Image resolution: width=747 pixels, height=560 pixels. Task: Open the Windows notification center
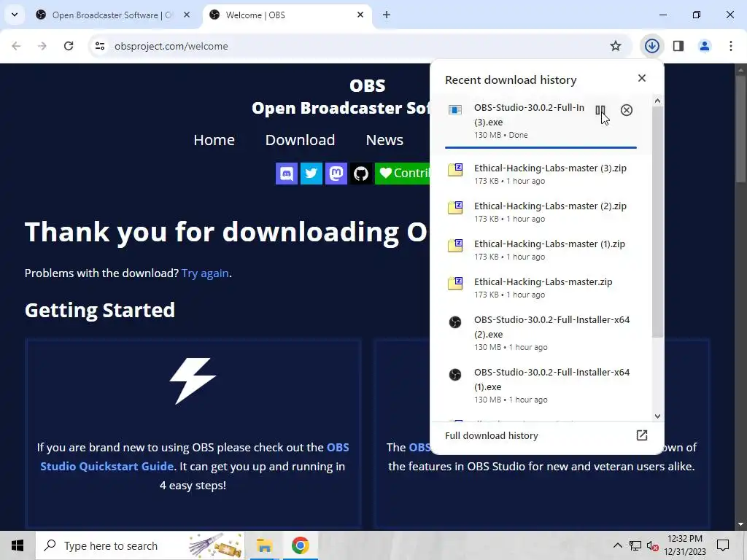[x=723, y=545]
